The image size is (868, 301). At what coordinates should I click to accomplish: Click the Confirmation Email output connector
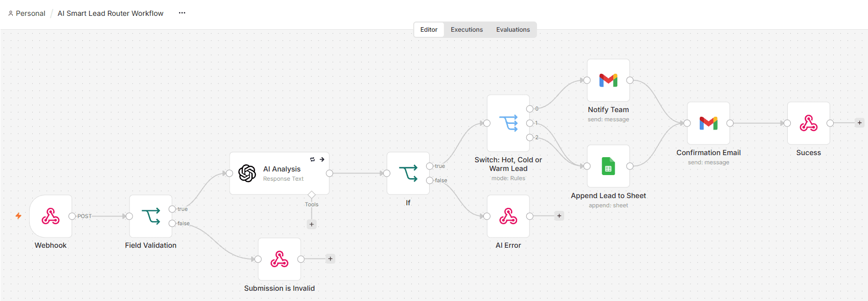730,123
